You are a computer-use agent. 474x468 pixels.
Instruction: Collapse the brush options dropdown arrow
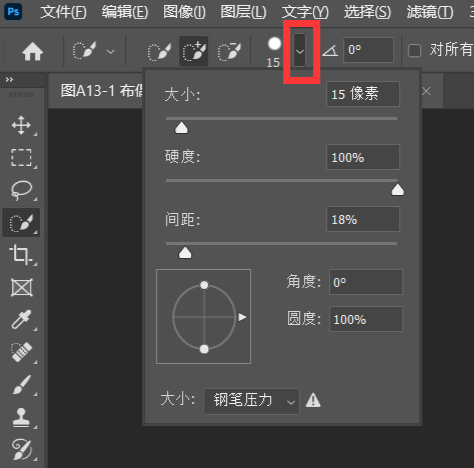pos(300,51)
